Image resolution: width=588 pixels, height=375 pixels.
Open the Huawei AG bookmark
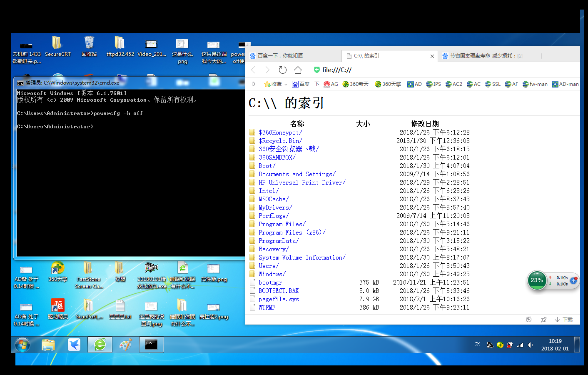(x=331, y=84)
